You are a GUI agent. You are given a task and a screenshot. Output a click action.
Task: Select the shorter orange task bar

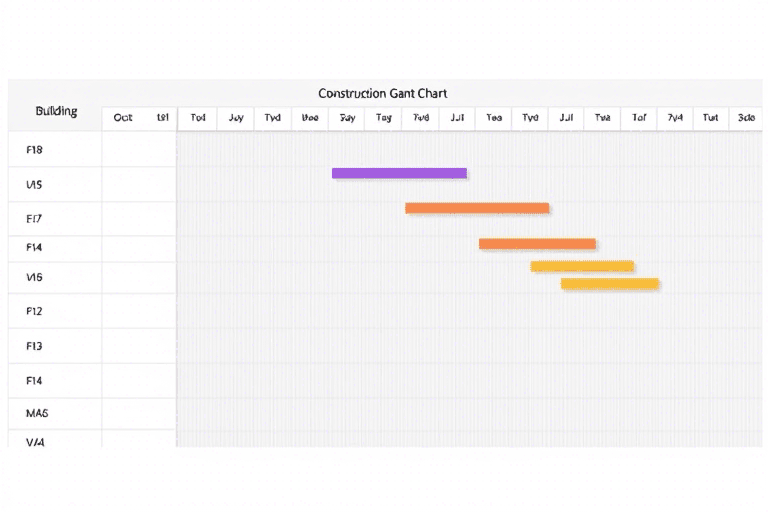pyautogui.click(x=537, y=244)
